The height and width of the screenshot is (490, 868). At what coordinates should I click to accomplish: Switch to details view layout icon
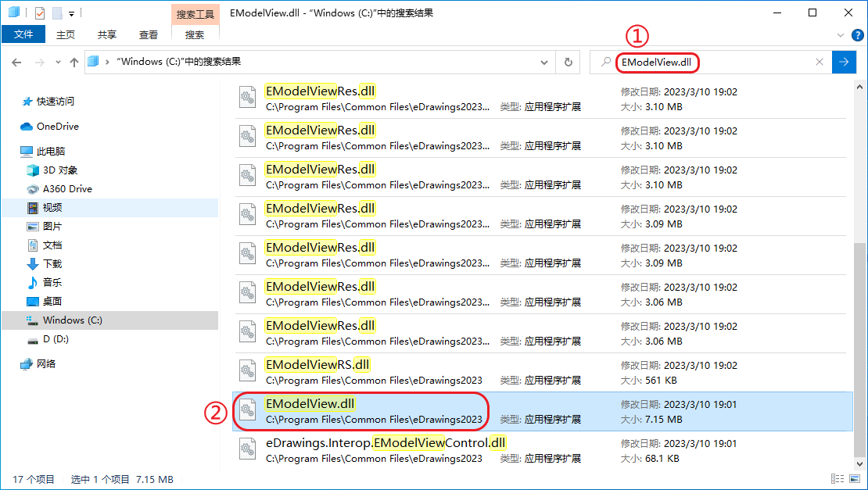click(x=838, y=479)
